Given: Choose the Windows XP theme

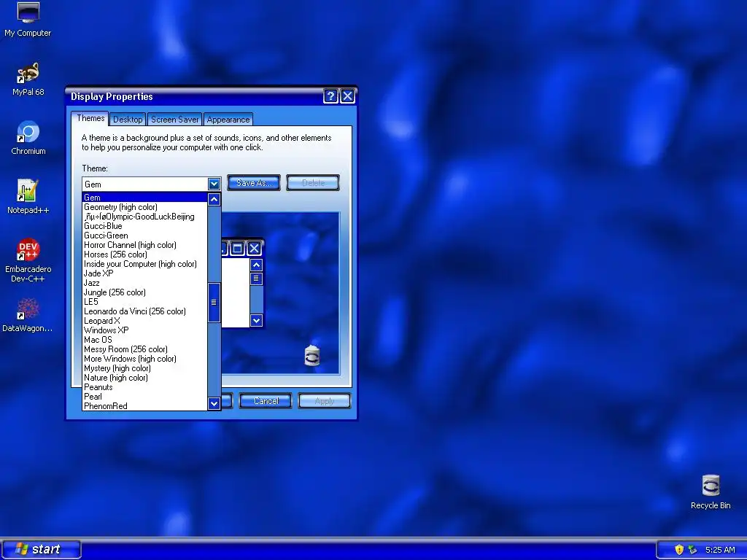Looking at the screenshot, I should coord(145,330).
